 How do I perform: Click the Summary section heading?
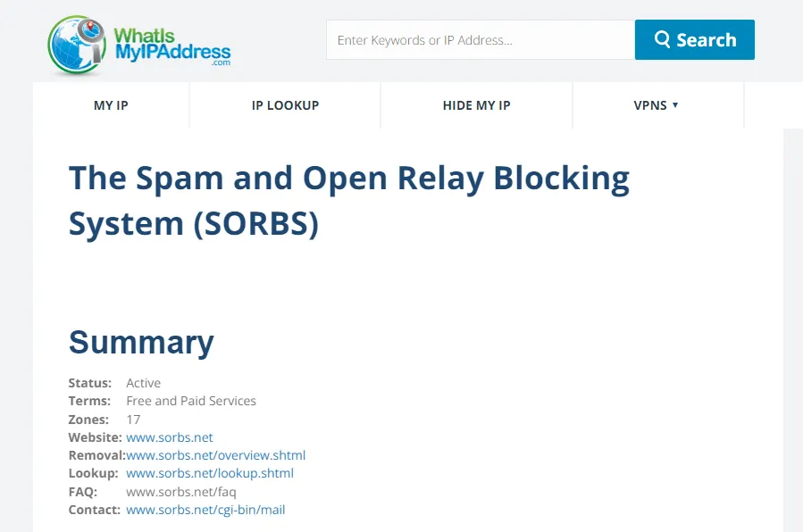(x=141, y=342)
